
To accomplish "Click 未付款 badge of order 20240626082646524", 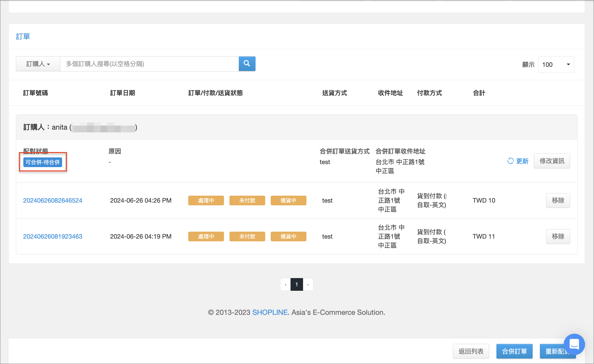I will [x=247, y=200].
